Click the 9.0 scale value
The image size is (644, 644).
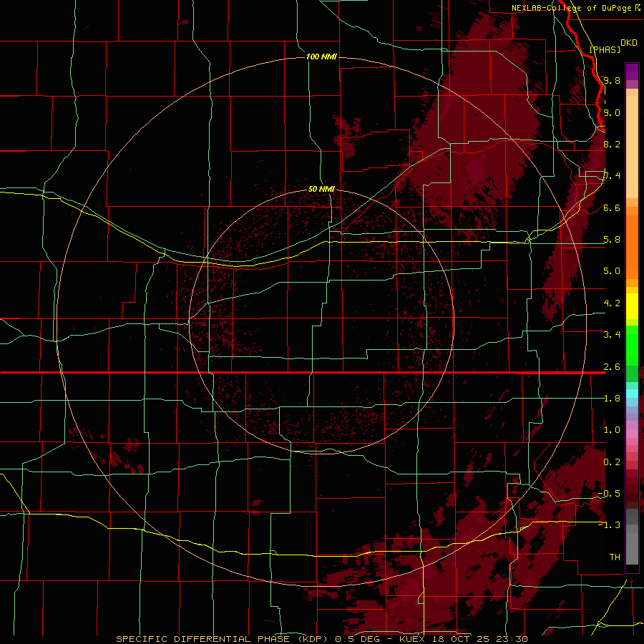pyautogui.click(x=612, y=112)
